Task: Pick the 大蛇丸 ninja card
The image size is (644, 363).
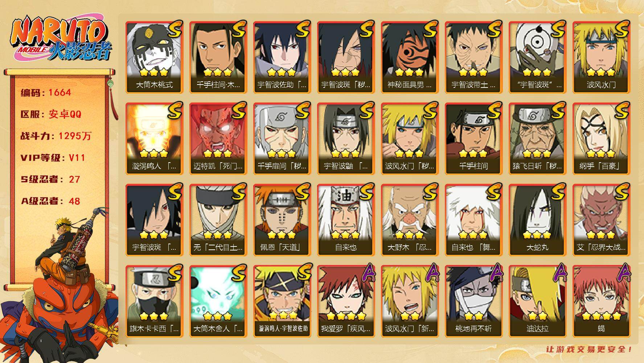Action: coord(537,220)
